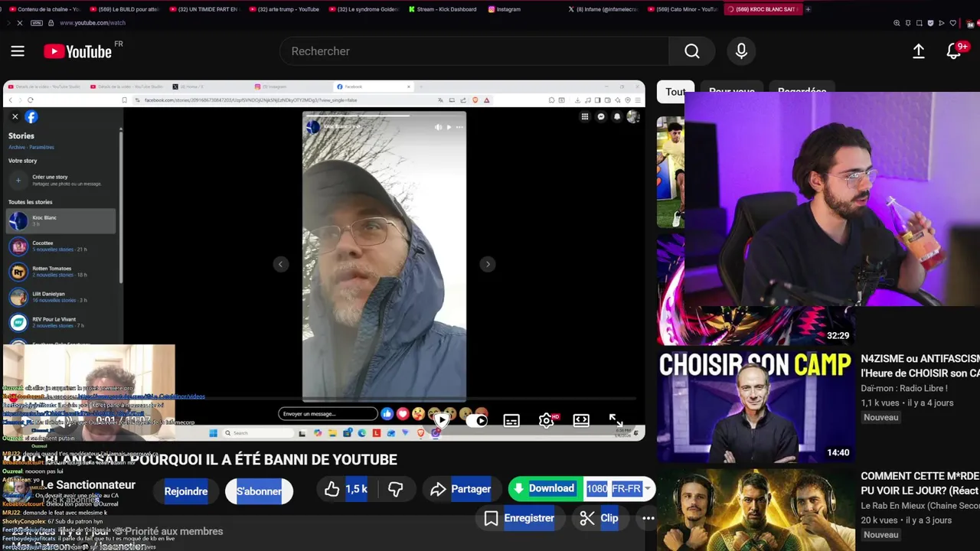
Task: Open YouTube notifications bell
Action: click(x=954, y=51)
